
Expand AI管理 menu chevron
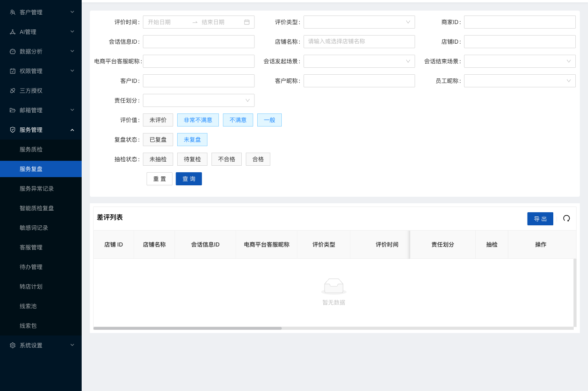72,32
